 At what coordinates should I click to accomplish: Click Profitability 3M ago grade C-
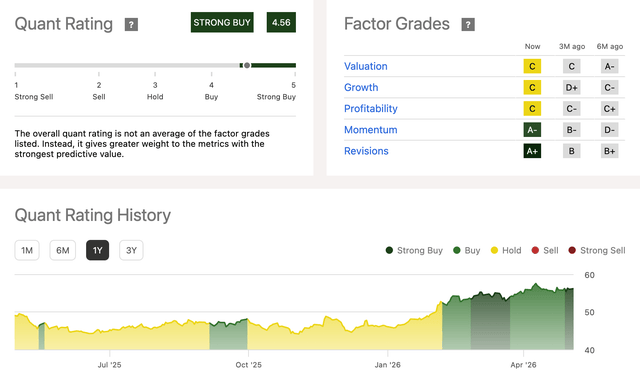571,109
